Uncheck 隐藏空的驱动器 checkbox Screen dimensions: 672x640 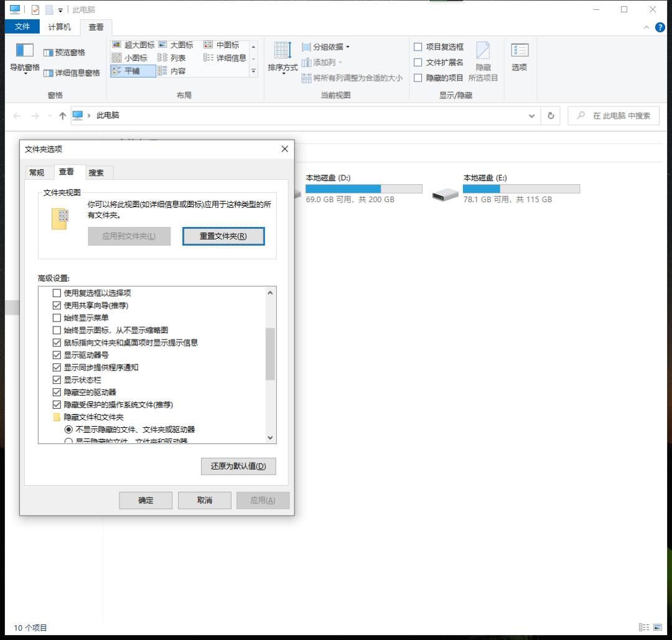pyautogui.click(x=57, y=392)
